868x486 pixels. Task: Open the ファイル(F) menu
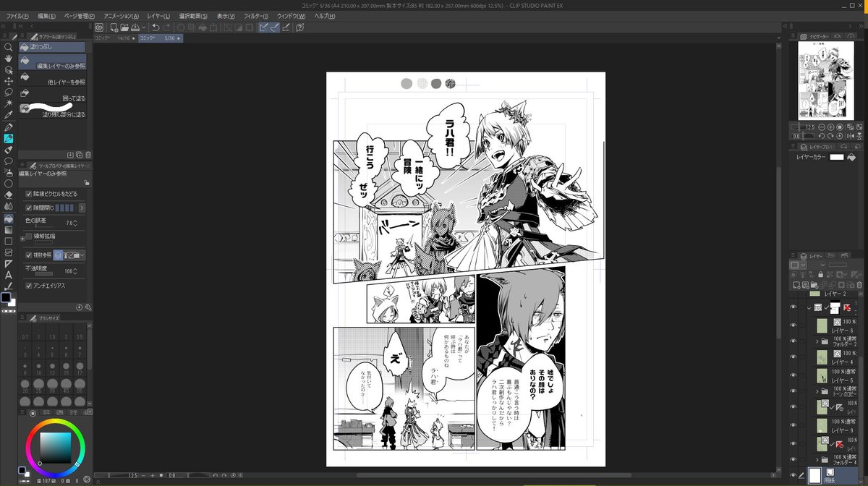pos(18,16)
